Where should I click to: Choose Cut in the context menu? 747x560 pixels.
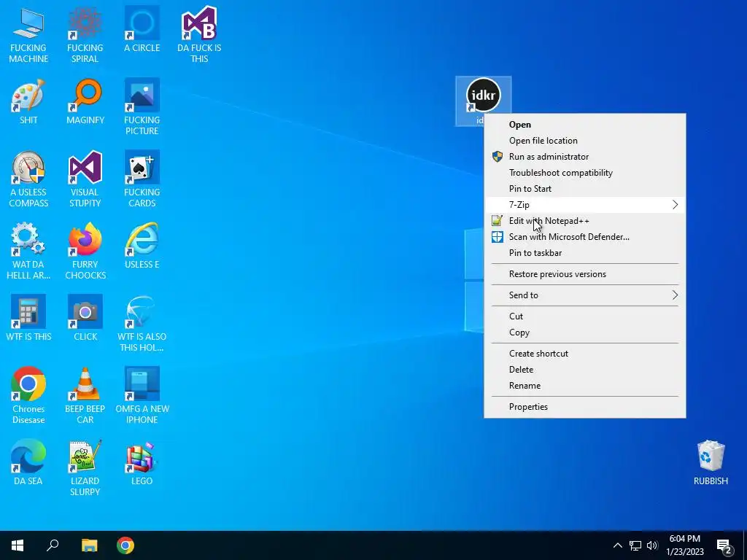click(x=585, y=316)
